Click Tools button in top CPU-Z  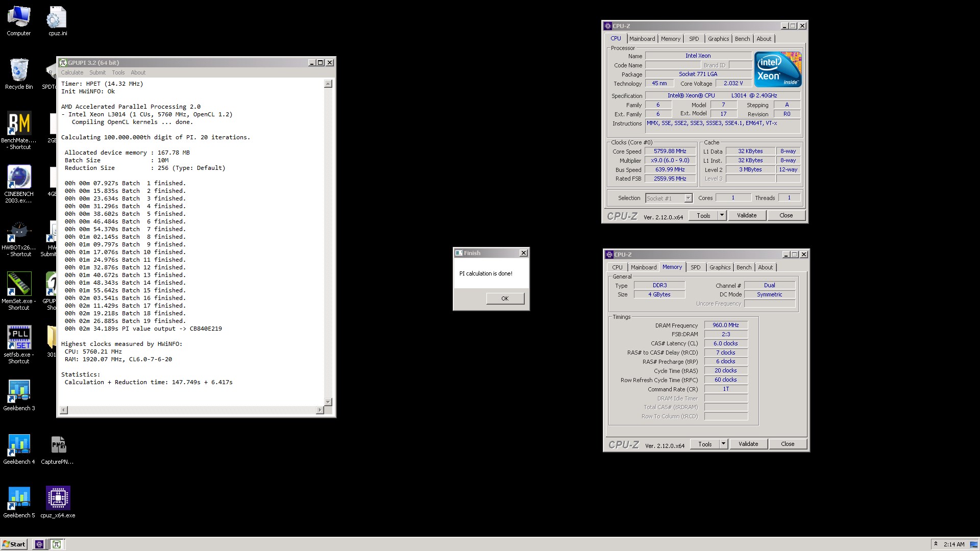[x=703, y=216]
